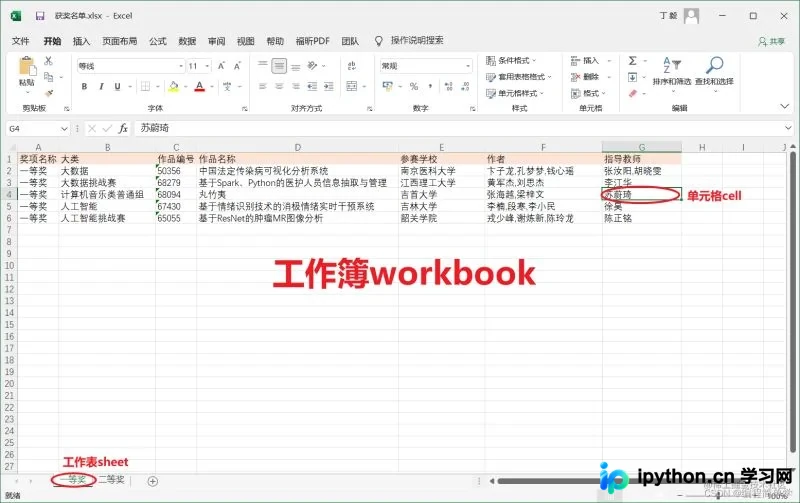Switch to the 视图 ribbon tab

coord(245,41)
